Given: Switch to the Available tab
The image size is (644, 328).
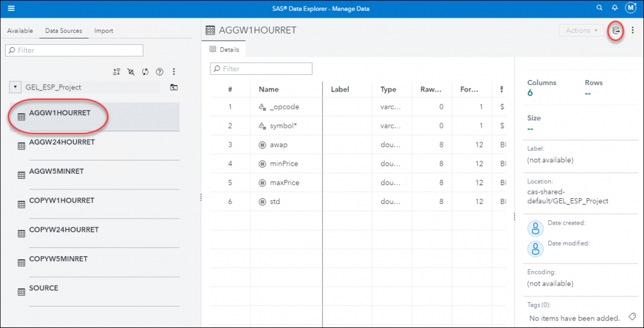Looking at the screenshot, I should [x=20, y=31].
